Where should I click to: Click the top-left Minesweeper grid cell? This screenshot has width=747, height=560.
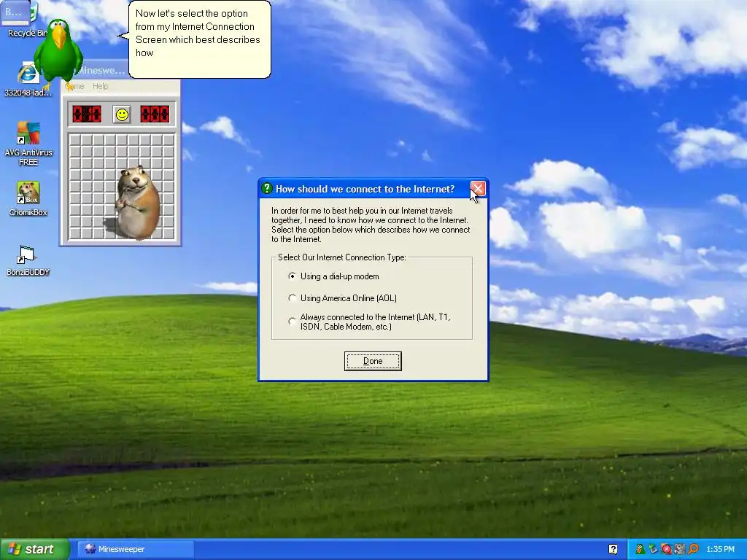click(x=75, y=140)
